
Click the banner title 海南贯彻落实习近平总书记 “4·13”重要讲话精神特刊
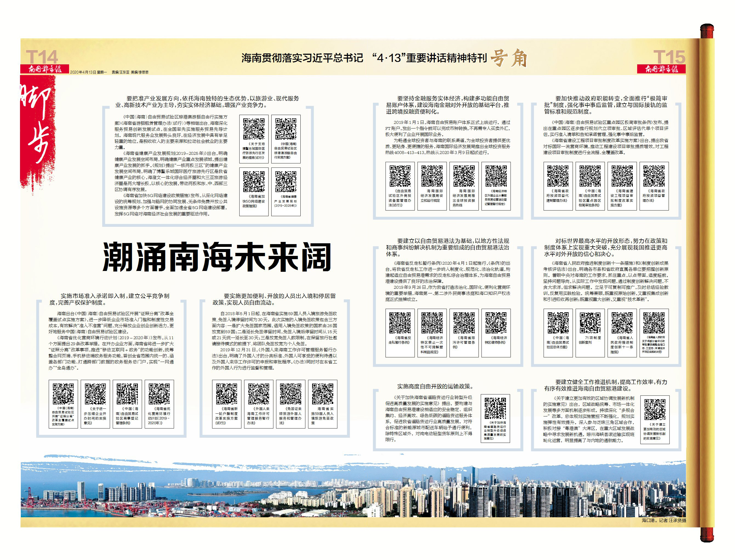click(x=364, y=58)
